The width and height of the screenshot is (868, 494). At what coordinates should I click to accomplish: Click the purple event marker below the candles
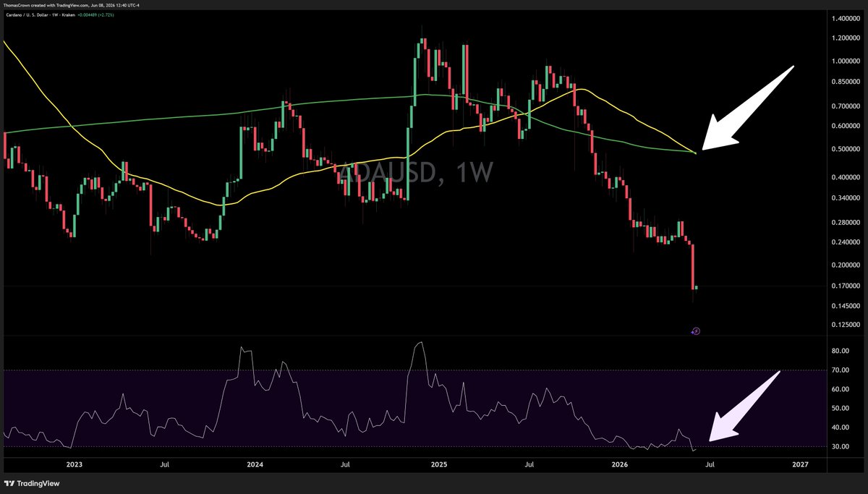tap(695, 331)
